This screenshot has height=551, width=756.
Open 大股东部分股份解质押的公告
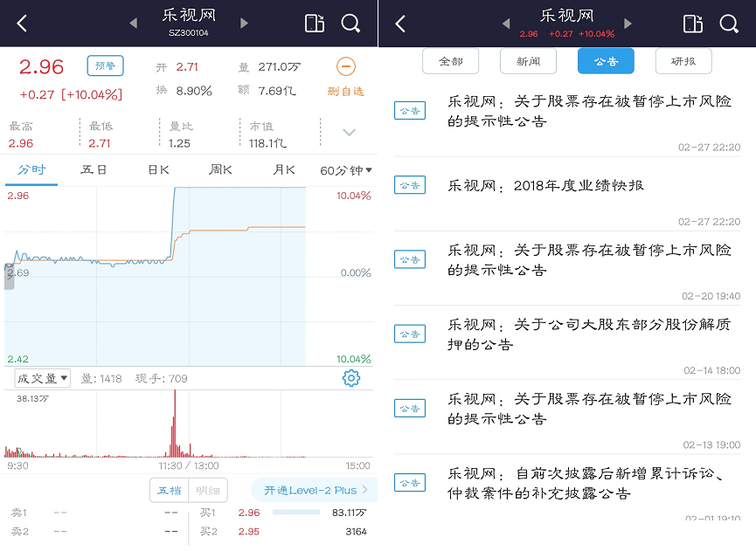pos(567,342)
